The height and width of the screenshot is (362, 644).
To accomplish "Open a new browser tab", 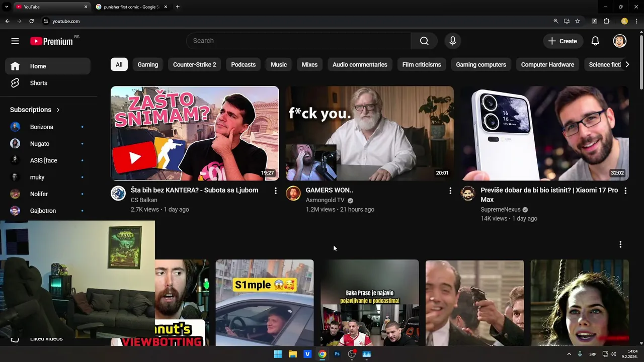I will pos(178,7).
